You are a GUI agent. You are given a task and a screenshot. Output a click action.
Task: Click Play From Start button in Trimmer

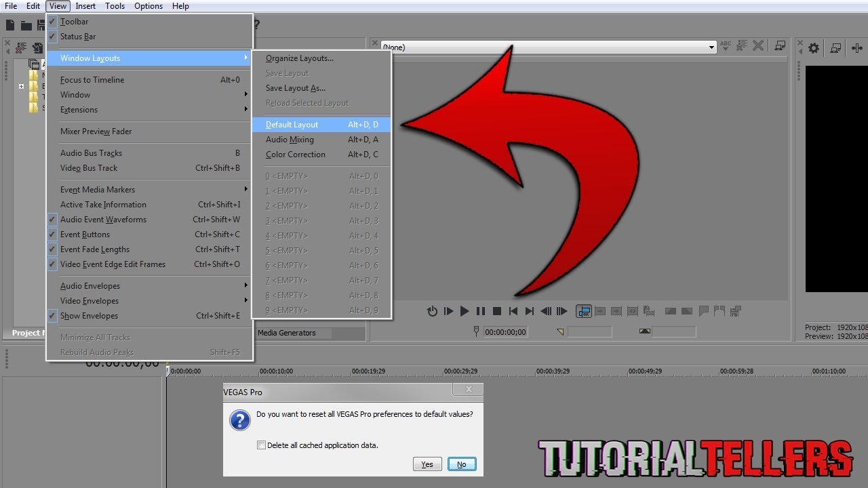[448, 312]
